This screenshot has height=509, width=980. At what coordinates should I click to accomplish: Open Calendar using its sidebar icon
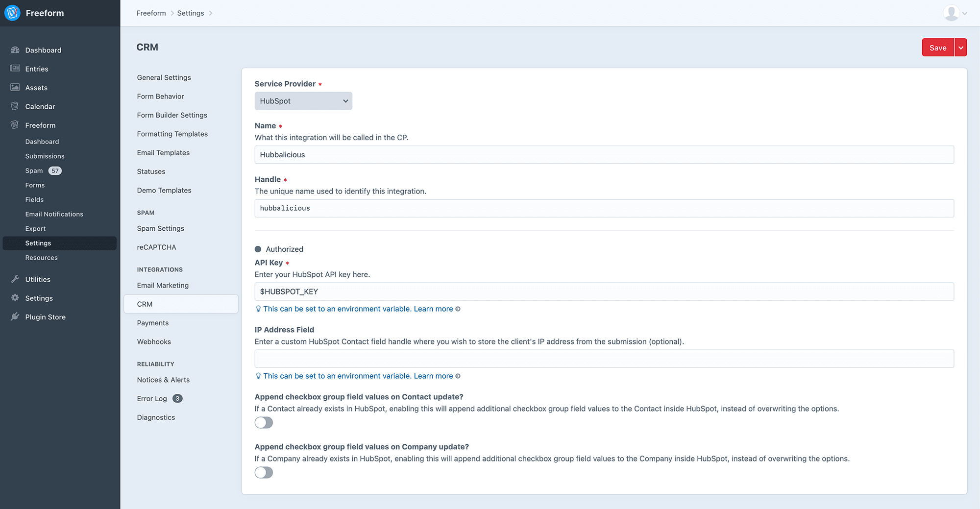coord(14,106)
